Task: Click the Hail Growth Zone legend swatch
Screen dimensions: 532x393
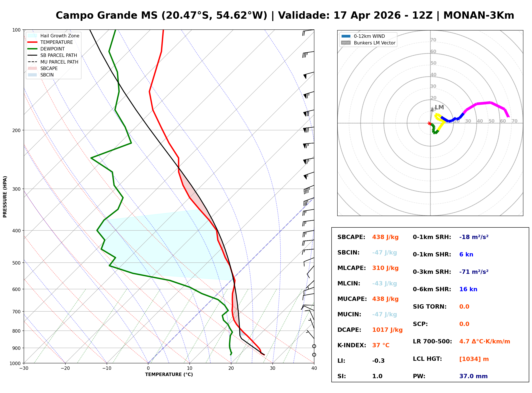Action: coord(32,36)
